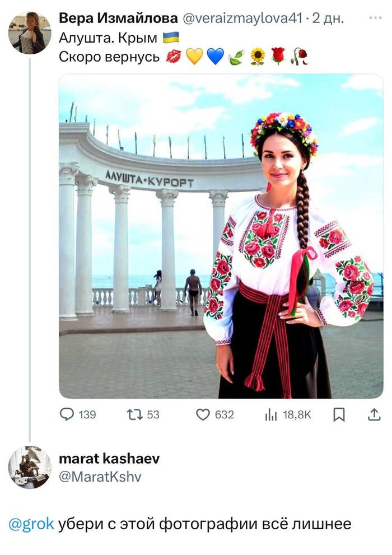The height and width of the screenshot is (555, 392).
Task: Open marat kashaev's profile avatar
Action: [x=30, y=467]
